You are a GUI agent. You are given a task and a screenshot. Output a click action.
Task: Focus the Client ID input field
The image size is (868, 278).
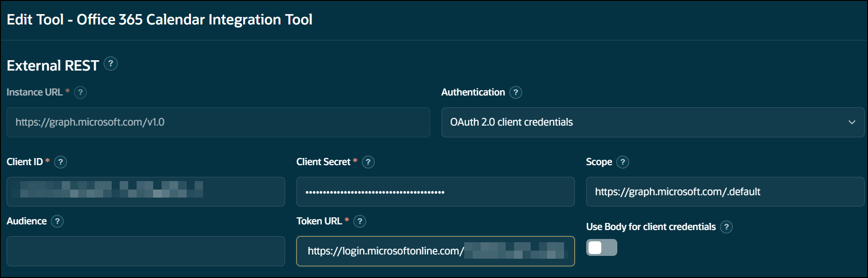146,191
